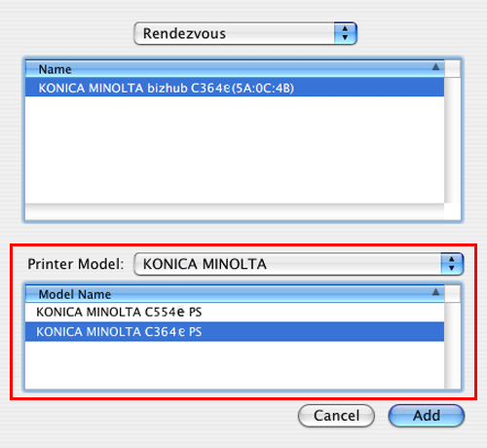Screen dimensions: 487x448
Task: Click the corner box right of the Model Name header
Action: [452, 294]
